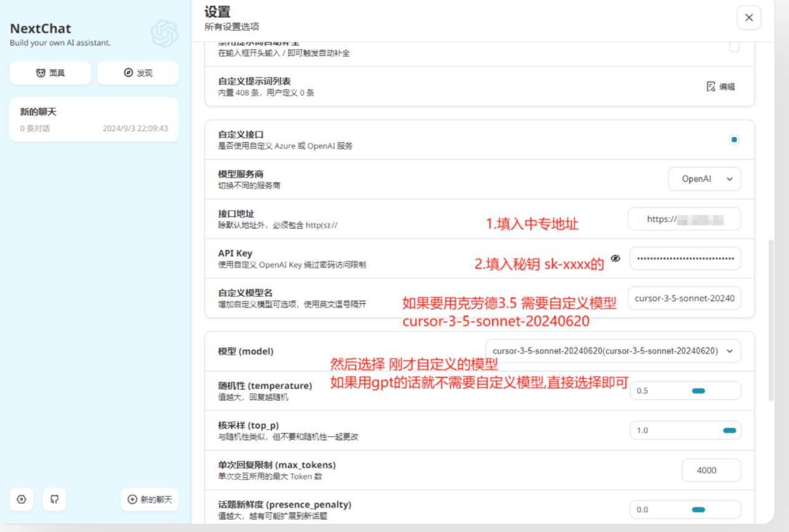Adjust the presence_penalty slider
The image size is (789, 532).
pos(685,510)
